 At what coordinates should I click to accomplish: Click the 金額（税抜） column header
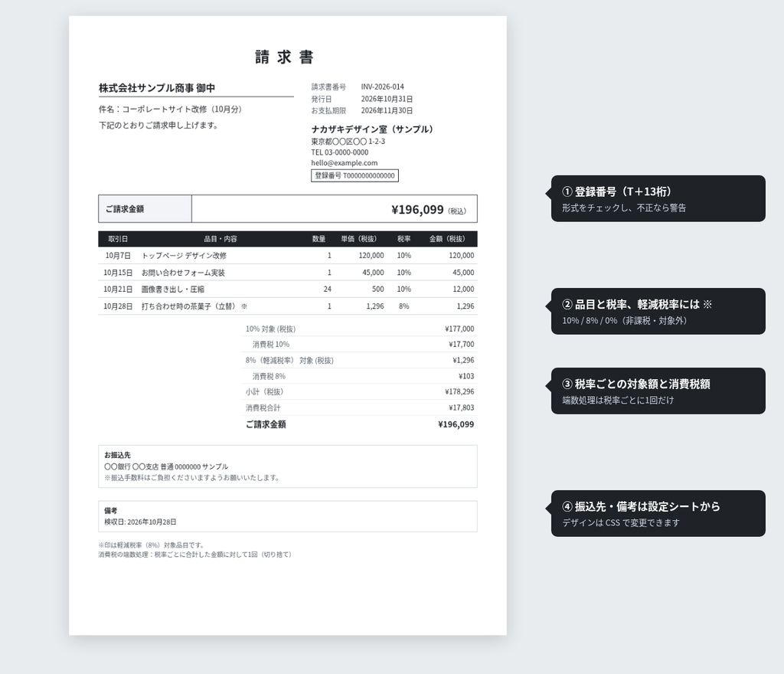pyautogui.click(x=447, y=239)
